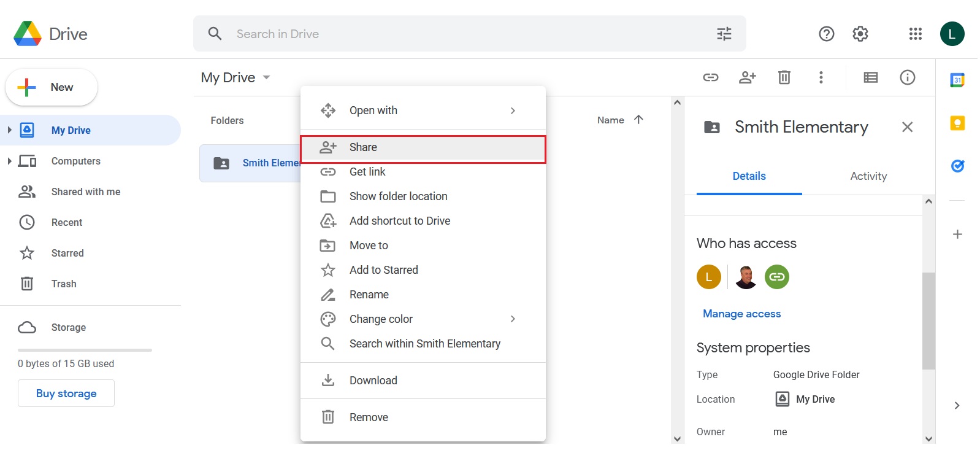Close the Smith Elementary details panel
The image size is (980, 469).
(908, 127)
